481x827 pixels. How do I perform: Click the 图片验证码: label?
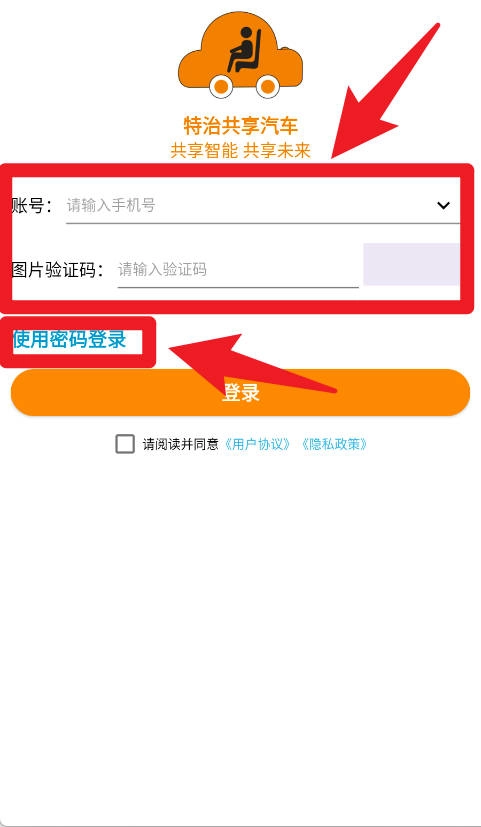[57, 270]
